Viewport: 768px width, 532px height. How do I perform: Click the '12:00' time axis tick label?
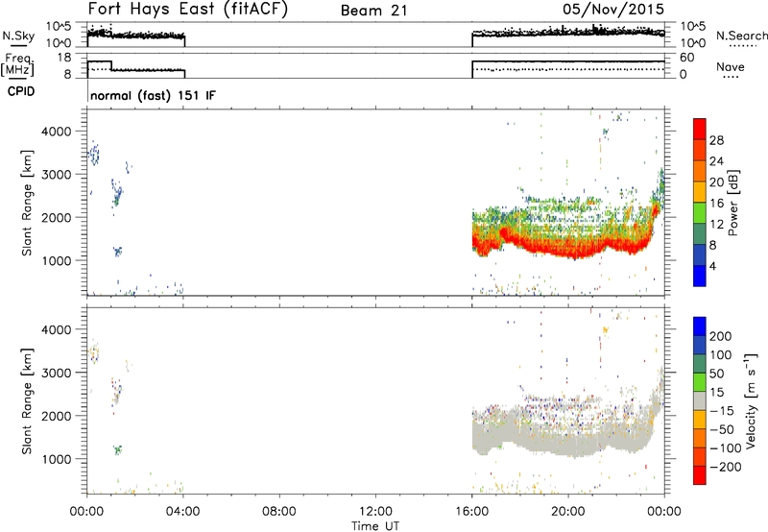click(375, 512)
